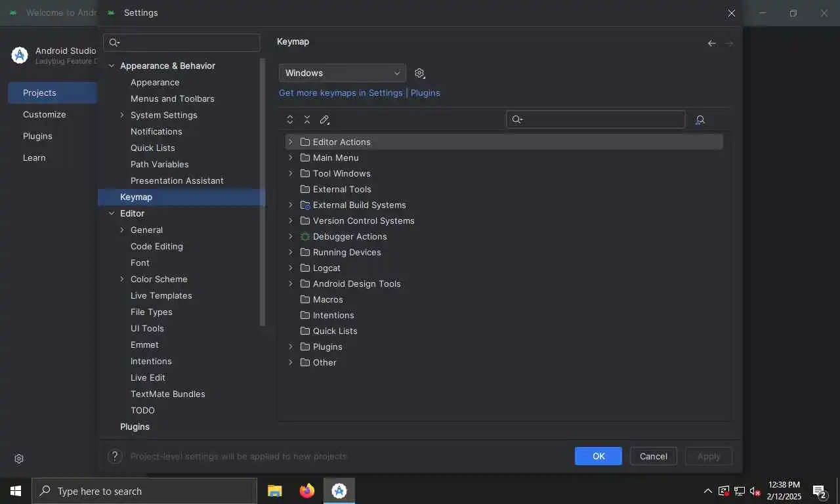The height and width of the screenshot is (504, 840).
Task: Select TextMate Bundles in sidebar
Action: [168, 394]
